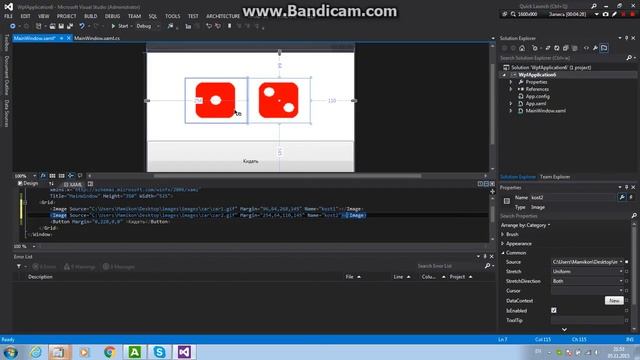Screen dimensions: 640x360
Task: Select App.config in Solution Explorer
Action: click(x=538, y=96)
